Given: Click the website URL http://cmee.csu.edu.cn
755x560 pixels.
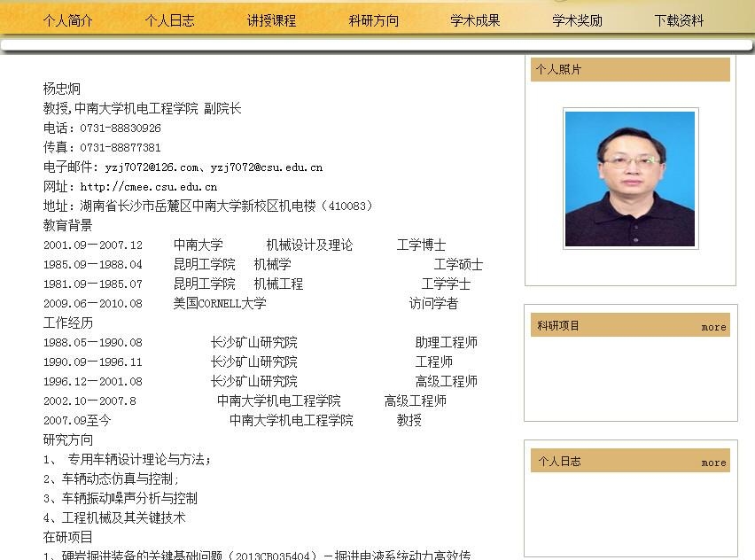Looking at the screenshot, I should click(x=148, y=187).
